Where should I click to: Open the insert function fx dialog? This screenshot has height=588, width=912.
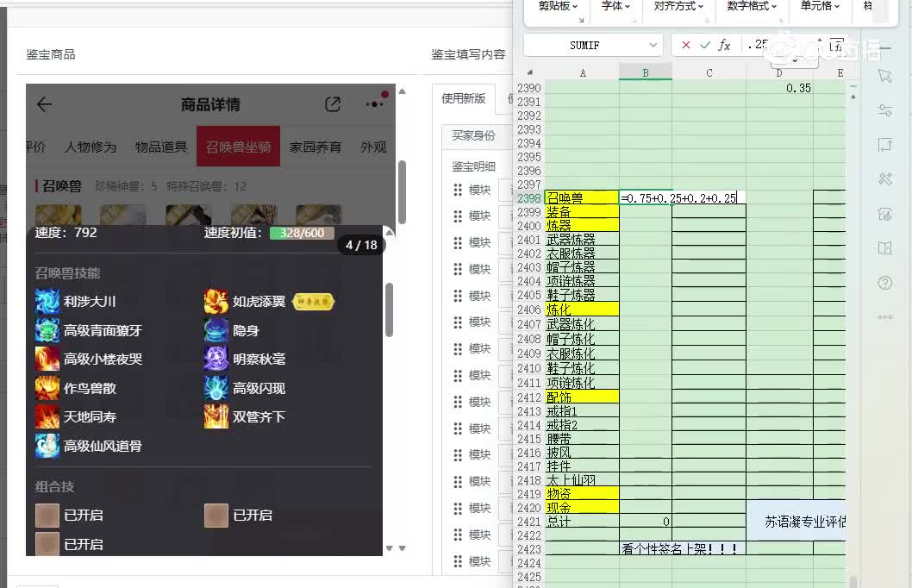724,45
